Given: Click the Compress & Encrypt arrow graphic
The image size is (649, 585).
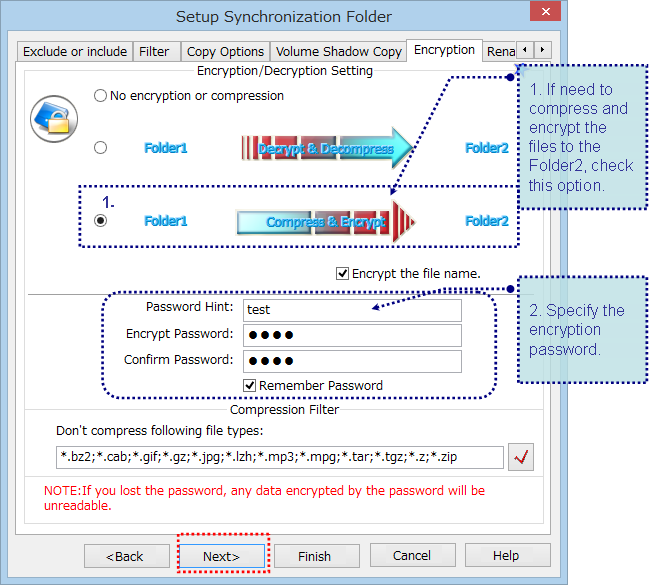Looking at the screenshot, I should [326, 221].
